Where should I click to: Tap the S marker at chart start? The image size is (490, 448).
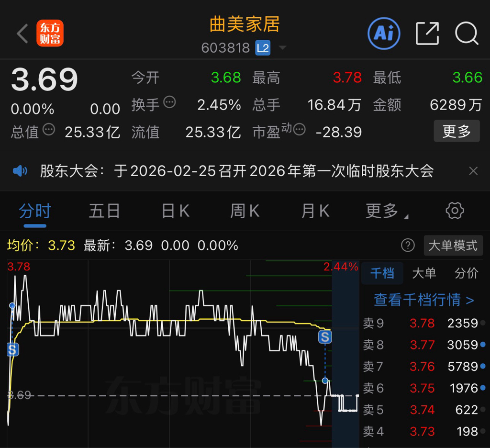13,349
